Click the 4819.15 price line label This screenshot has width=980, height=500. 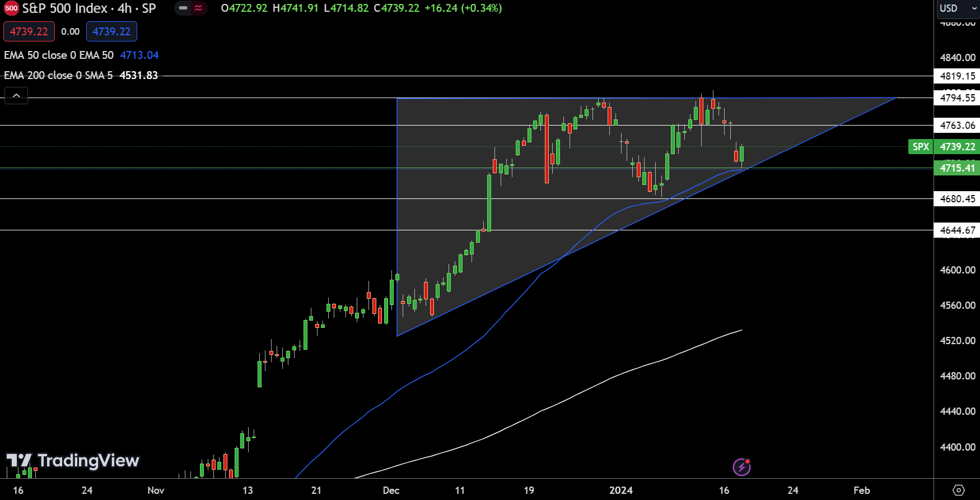point(957,76)
